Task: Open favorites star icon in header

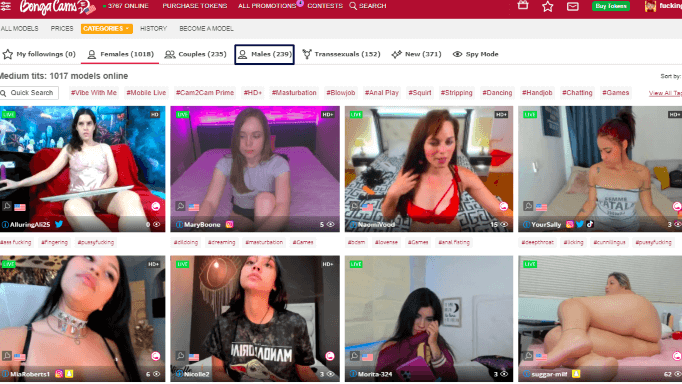Action: click(548, 6)
